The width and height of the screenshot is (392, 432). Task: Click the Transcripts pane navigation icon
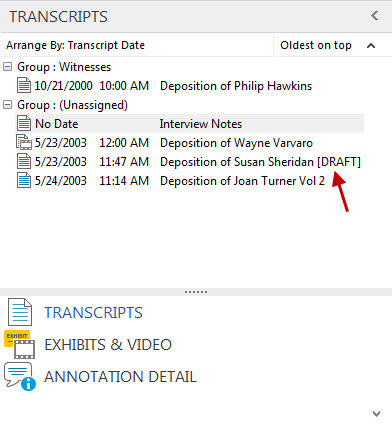click(x=20, y=312)
